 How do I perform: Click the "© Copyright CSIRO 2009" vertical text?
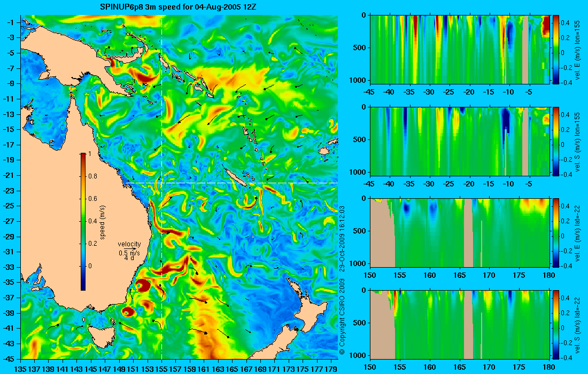click(x=342, y=317)
